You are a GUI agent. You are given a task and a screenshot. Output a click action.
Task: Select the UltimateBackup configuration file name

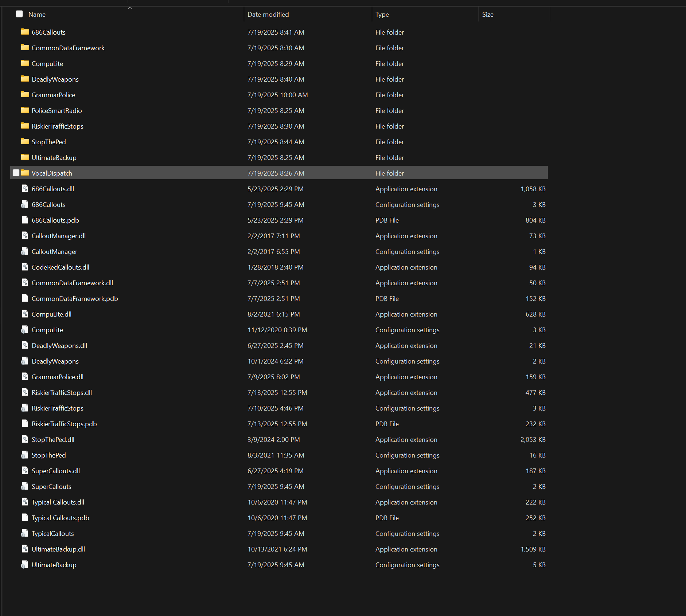[x=54, y=565]
